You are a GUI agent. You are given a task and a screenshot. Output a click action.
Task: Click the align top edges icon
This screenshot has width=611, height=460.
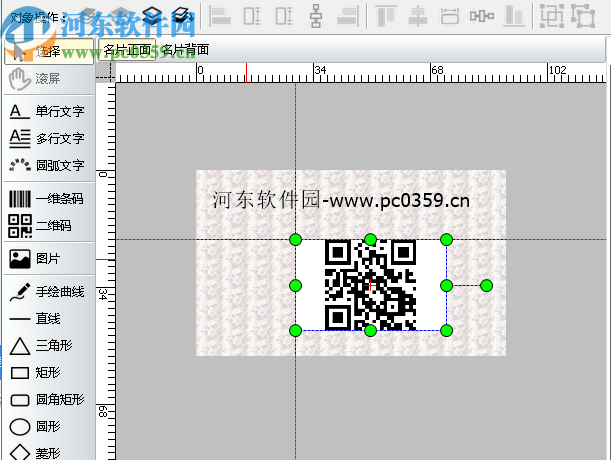coord(385,16)
